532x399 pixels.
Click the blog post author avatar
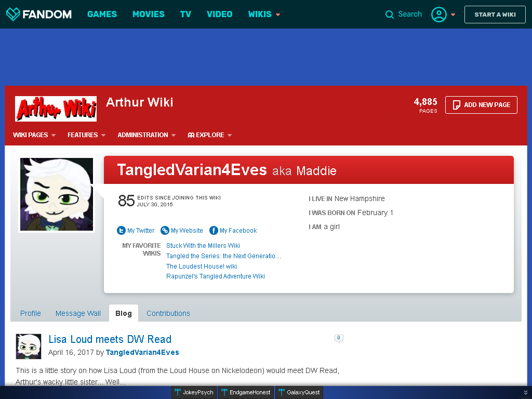29,347
